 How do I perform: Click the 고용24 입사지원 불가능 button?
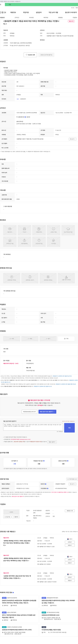pyautogui.click(x=46, y=55)
